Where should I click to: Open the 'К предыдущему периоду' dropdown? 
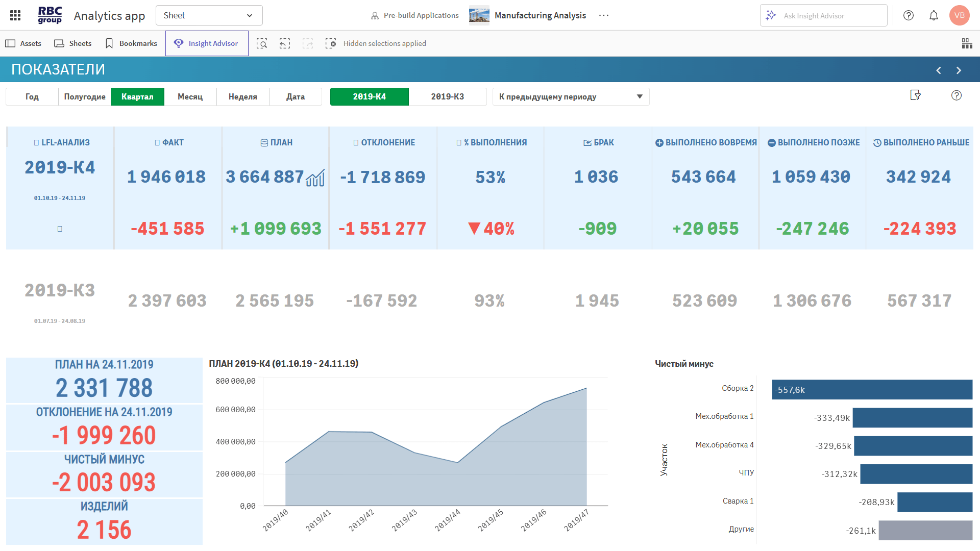[571, 97]
